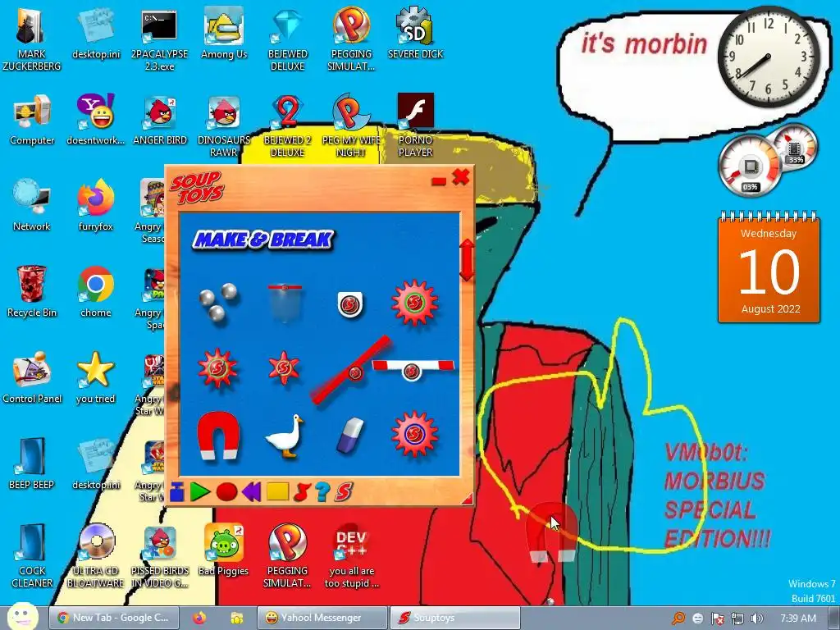Image resolution: width=840 pixels, height=630 pixels.
Task: Open the MARK ZUCKERBERG desktop icon
Action: (x=32, y=39)
